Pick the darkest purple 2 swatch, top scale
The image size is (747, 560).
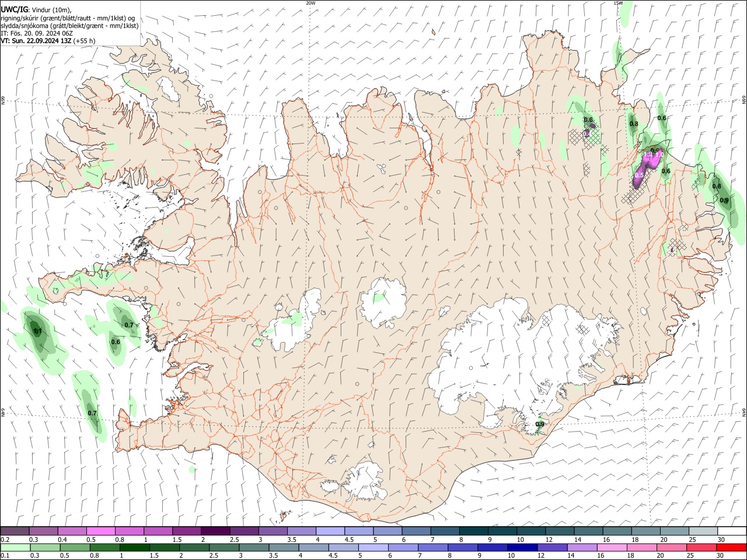[x=215, y=531]
